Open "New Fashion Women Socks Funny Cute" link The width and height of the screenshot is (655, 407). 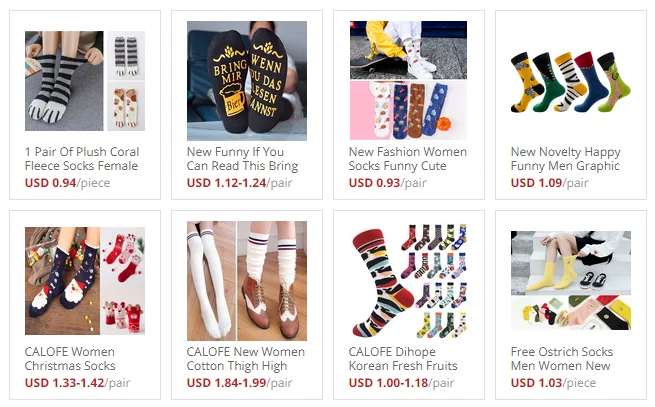click(408, 159)
